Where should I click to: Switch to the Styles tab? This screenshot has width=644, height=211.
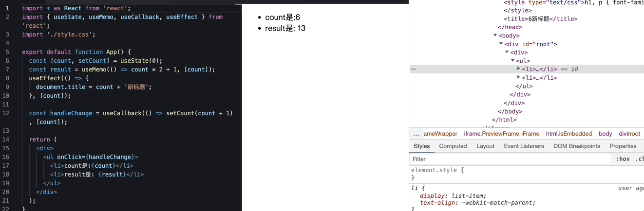422,146
